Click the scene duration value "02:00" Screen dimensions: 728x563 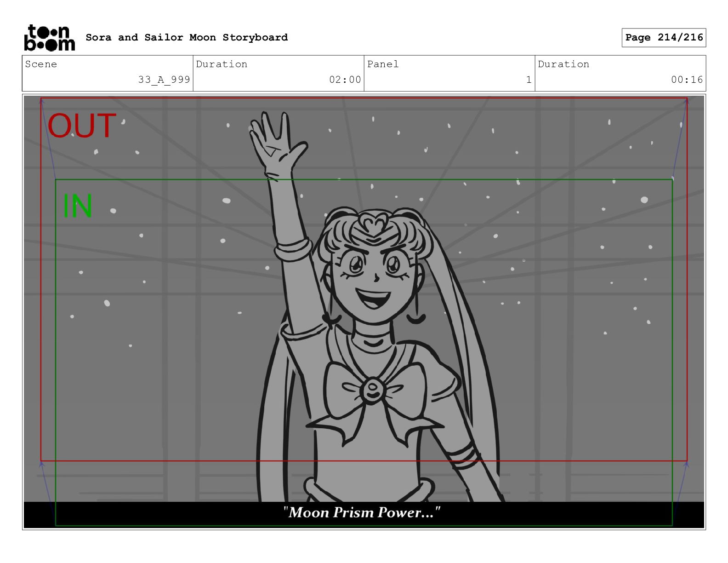pos(345,80)
